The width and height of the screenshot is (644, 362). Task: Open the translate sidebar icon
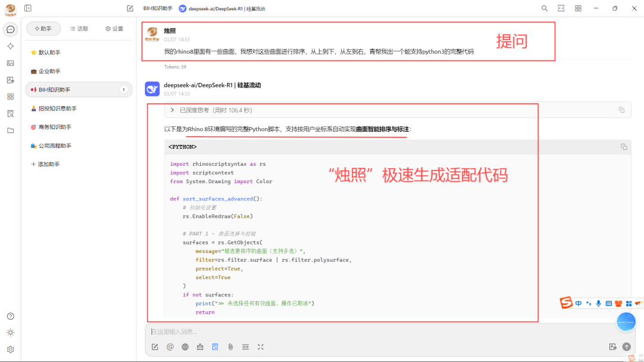11,80
